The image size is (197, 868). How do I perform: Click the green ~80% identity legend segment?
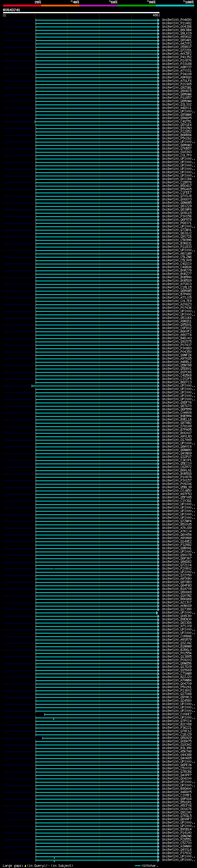(x=137, y=6)
